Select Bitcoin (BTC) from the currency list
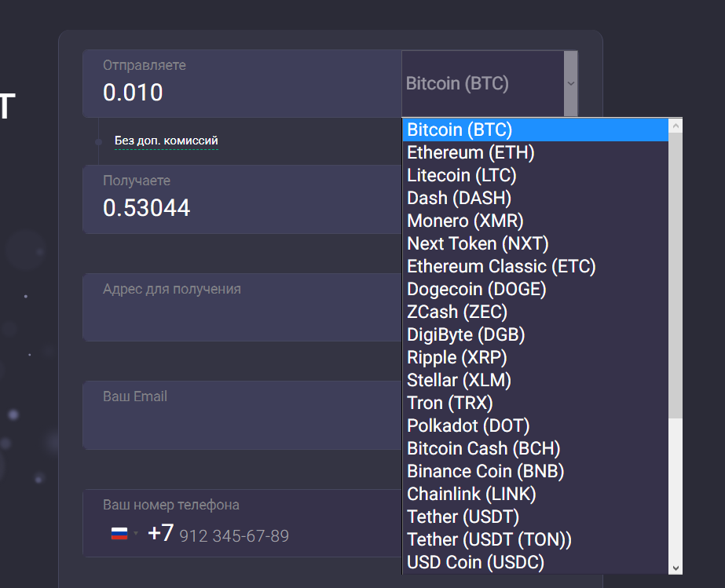This screenshot has height=588, width=725. (536, 130)
